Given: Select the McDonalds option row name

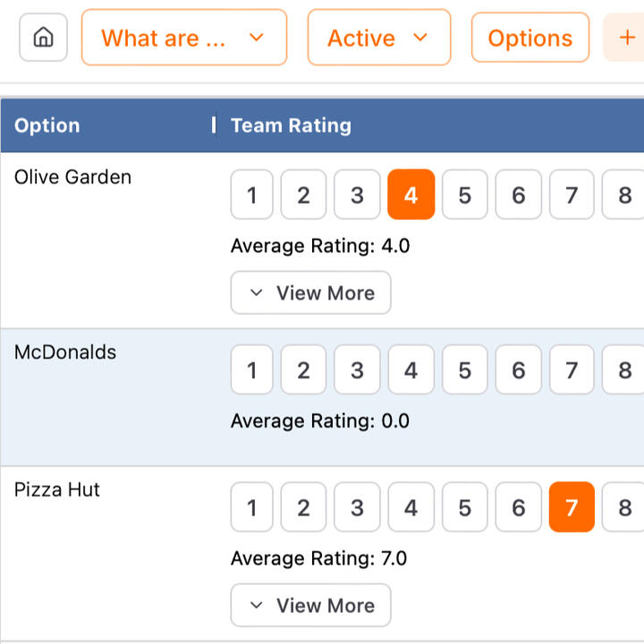Looking at the screenshot, I should click(x=65, y=352).
